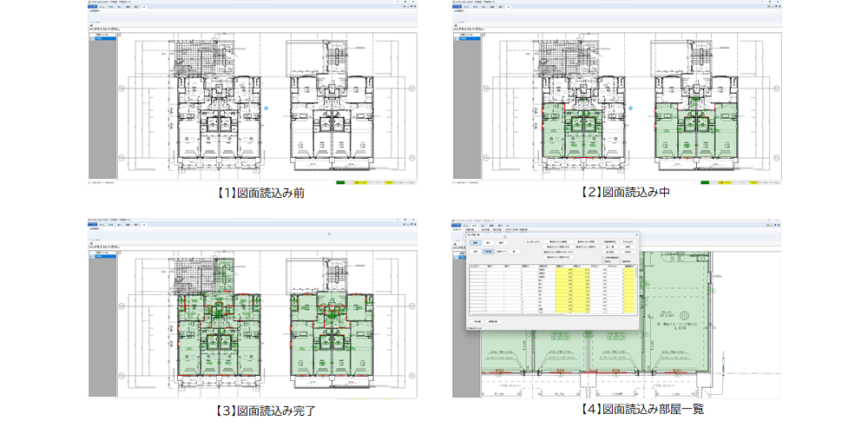Image resolution: width=868 pixels, height=434 pixels.
Task: Click the left grid axis circle in screenshot 1
Action: [x=122, y=88]
